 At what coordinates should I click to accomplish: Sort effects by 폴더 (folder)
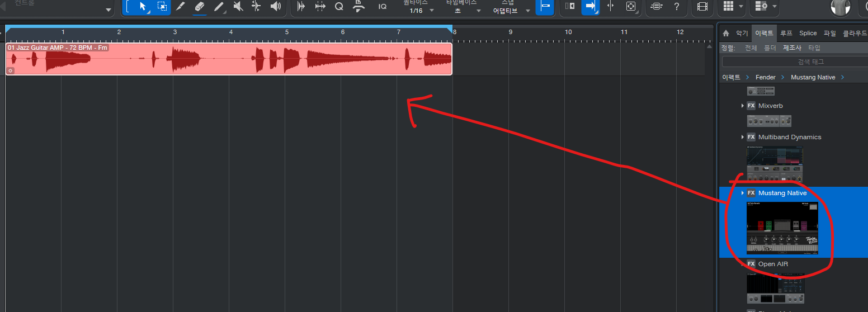click(x=770, y=48)
